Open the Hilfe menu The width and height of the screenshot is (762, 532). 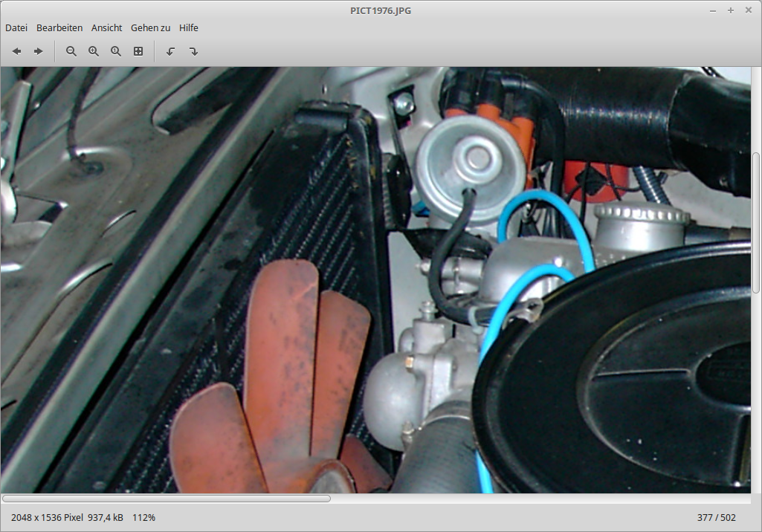point(189,27)
